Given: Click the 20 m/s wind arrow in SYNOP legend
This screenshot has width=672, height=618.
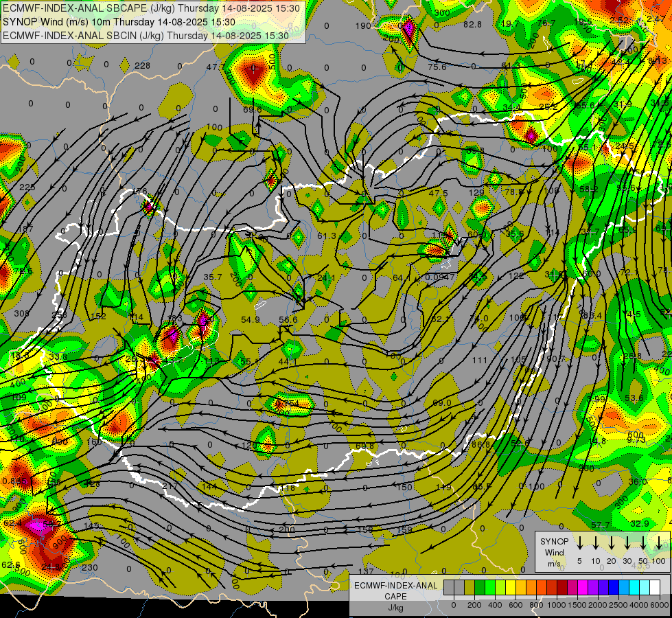Looking at the screenshot, I should point(612,542).
